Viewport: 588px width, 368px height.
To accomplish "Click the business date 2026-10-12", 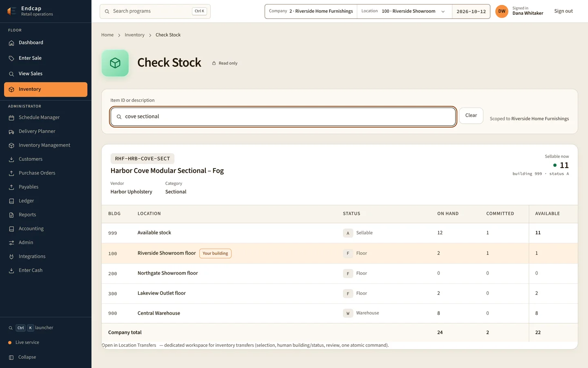I will pos(471,11).
